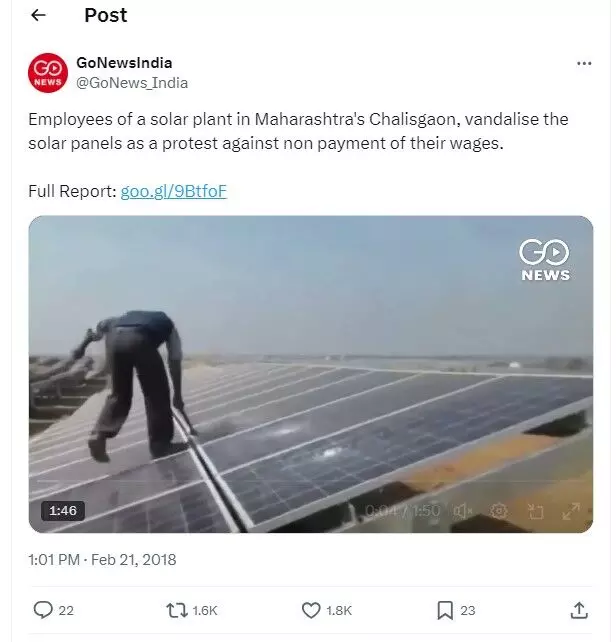The height and width of the screenshot is (642, 616).
Task: Expand the video to fullscreen
Action: pos(571,511)
